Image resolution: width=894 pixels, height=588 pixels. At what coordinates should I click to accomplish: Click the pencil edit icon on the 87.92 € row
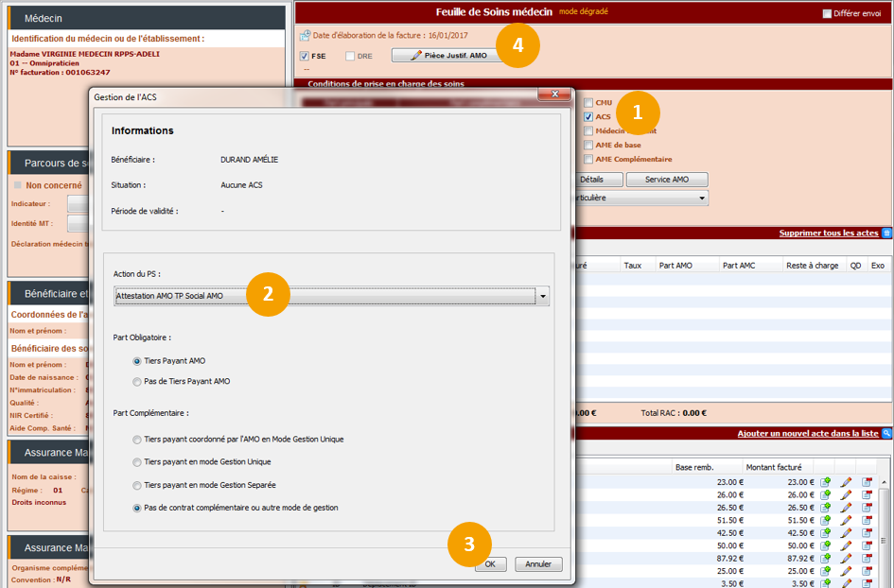click(x=846, y=558)
